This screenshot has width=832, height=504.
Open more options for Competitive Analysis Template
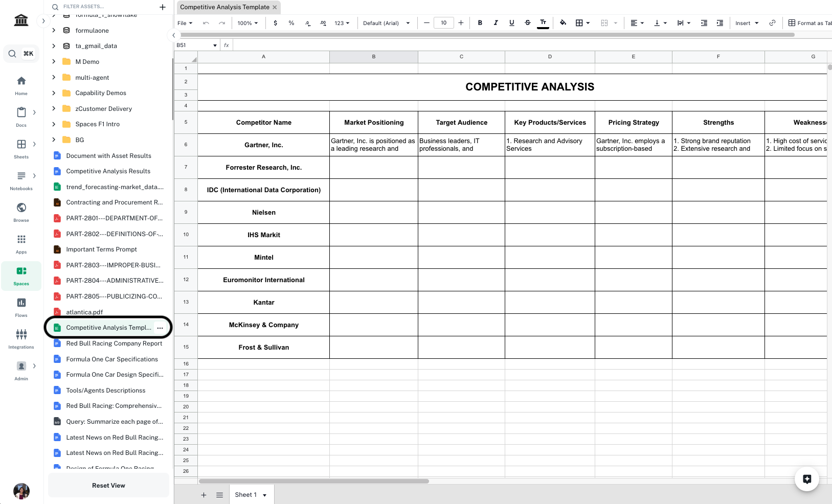pos(160,328)
